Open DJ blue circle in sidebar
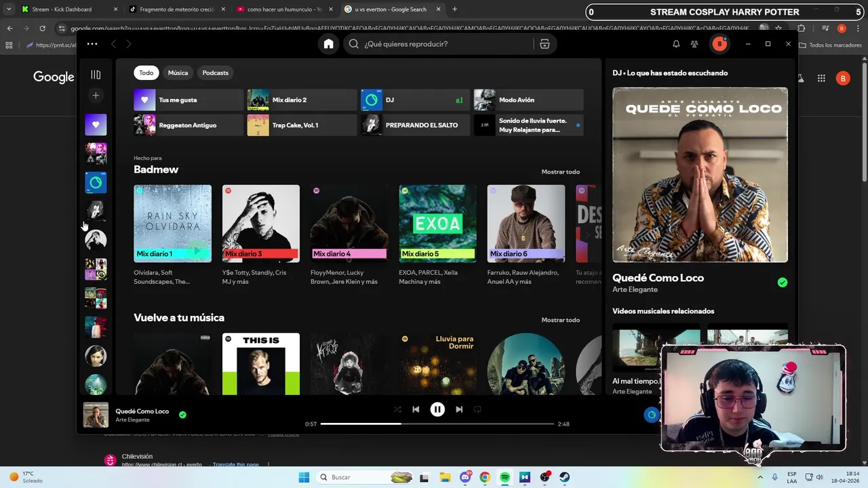The image size is (868, 488). click(96, 182)
